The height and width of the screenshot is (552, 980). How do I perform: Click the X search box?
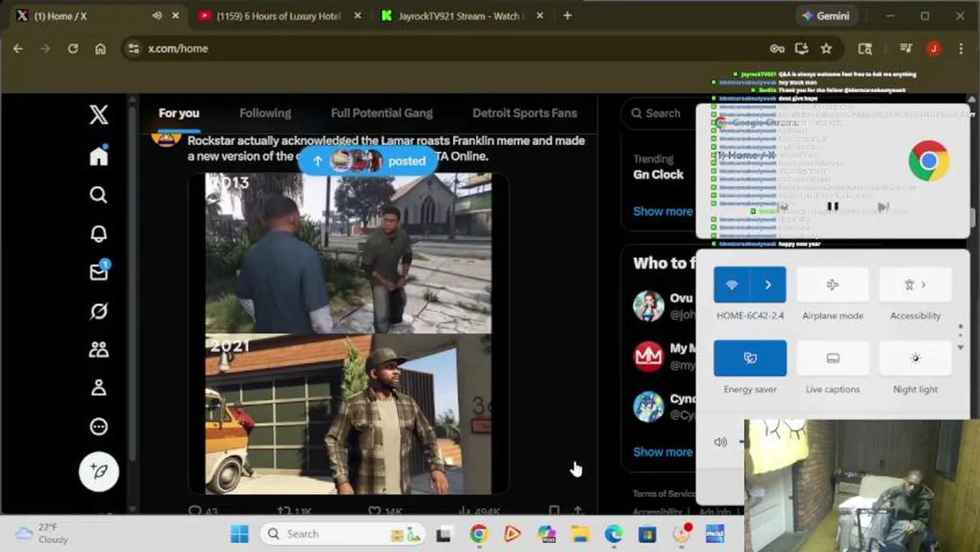(658, 113)
